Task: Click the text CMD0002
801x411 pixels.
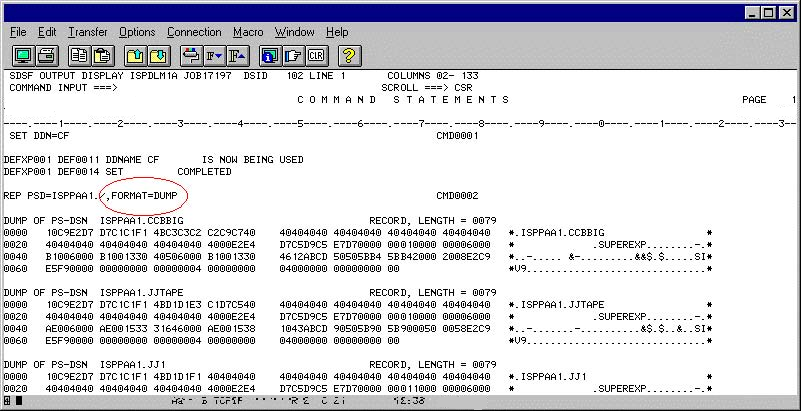Action: [x=457, y=196]
